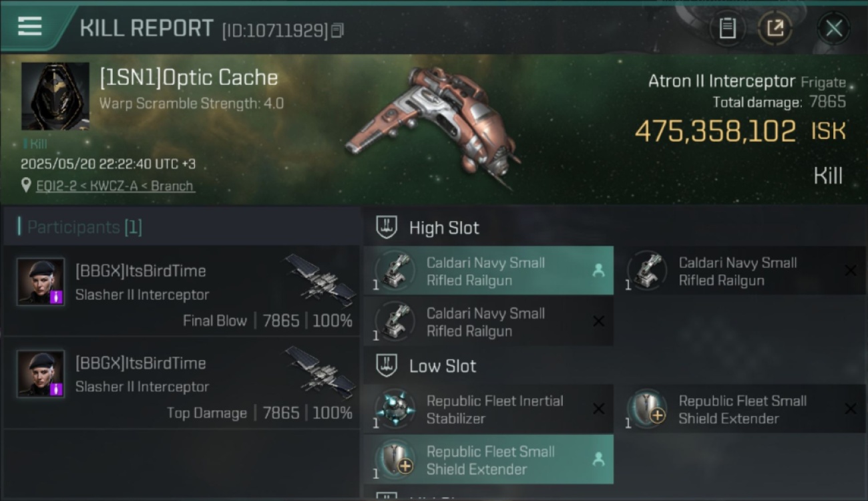Select the highlighted Caldari Navy Small Rifled Railgun
The image size is (868, 501).
click(489, 271)
